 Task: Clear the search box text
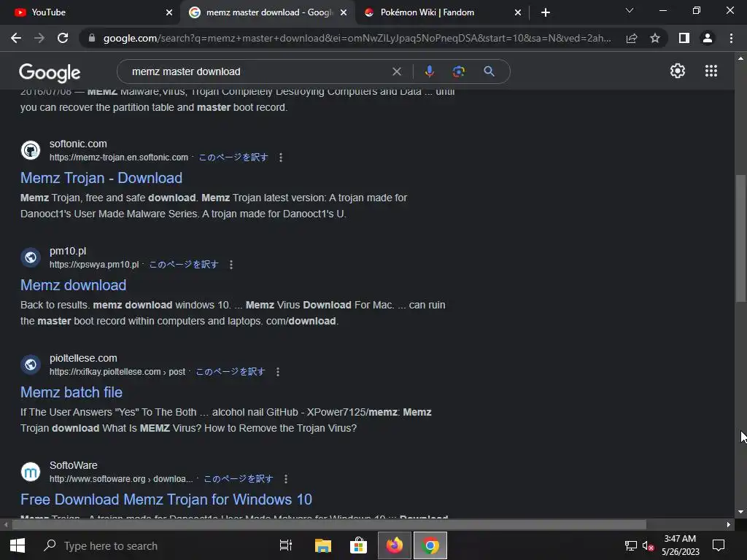(x=396, y=71)
